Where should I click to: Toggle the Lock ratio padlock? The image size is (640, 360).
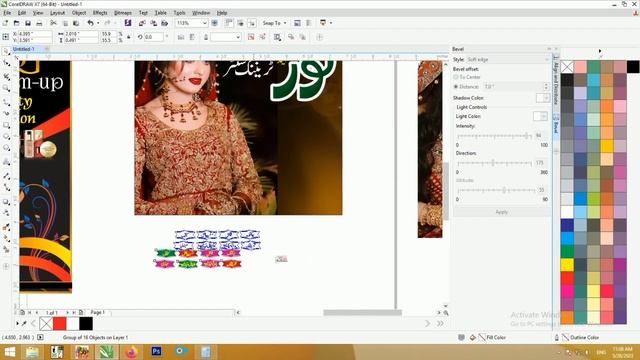pyautogui.click(x=129, y=37)
